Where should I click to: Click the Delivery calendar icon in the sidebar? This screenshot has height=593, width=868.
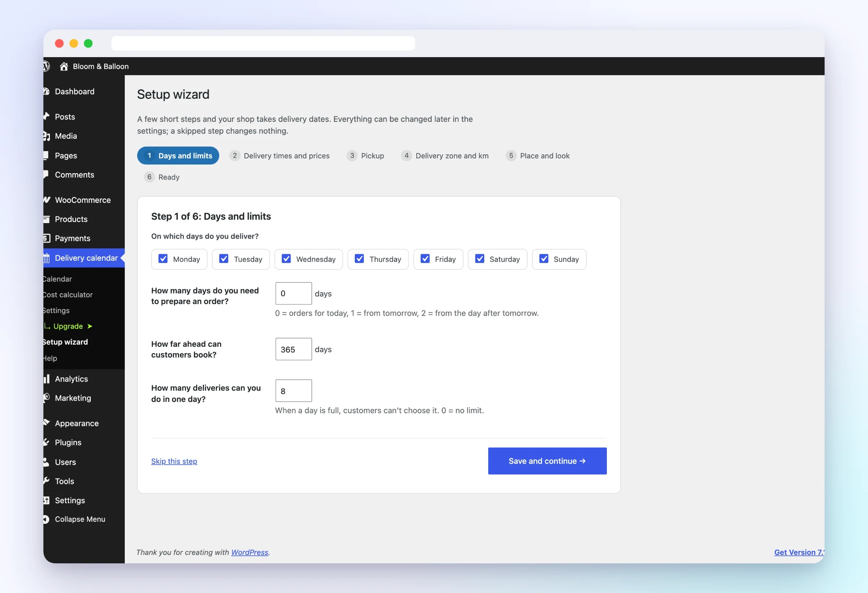(x=46, y=258)
